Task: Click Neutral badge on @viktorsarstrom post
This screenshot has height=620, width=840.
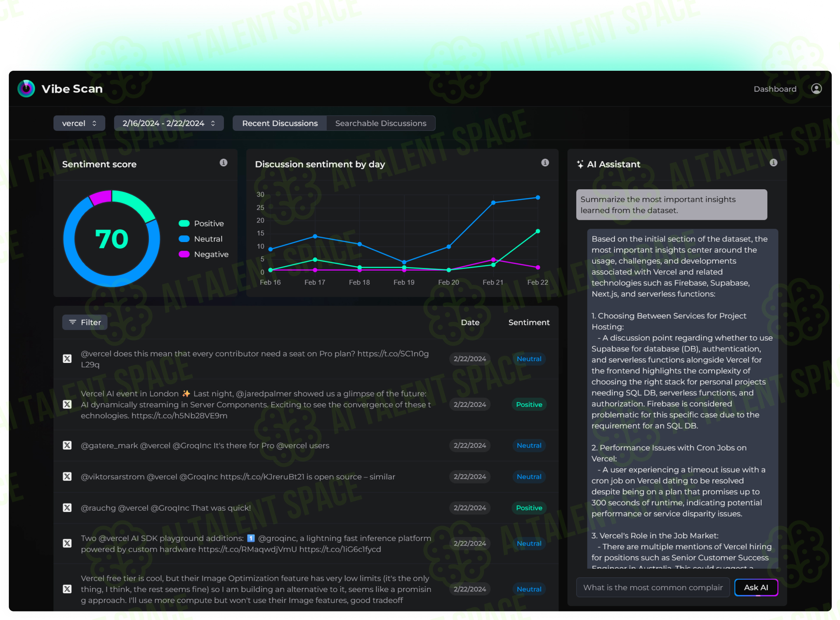Action: click(529, 477)
